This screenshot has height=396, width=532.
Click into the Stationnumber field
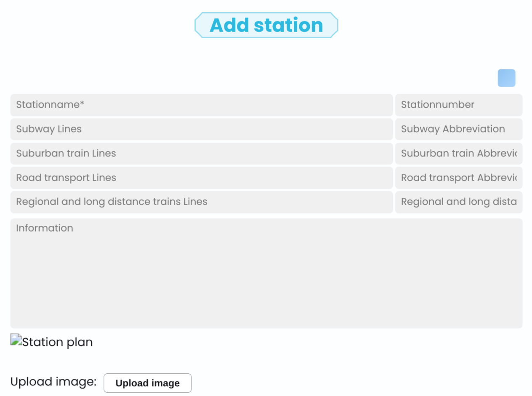[x=458, y=105]
